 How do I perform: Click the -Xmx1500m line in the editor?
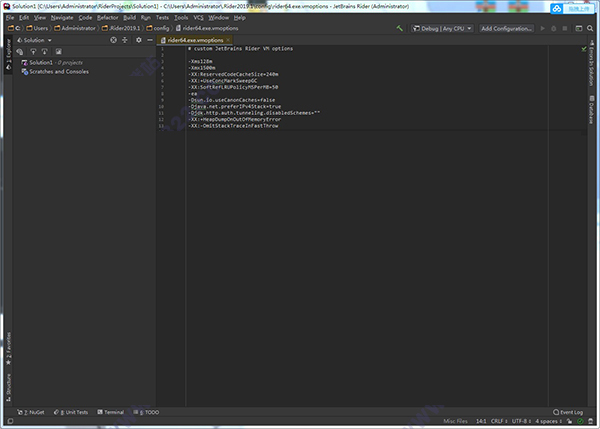(202, 68)
